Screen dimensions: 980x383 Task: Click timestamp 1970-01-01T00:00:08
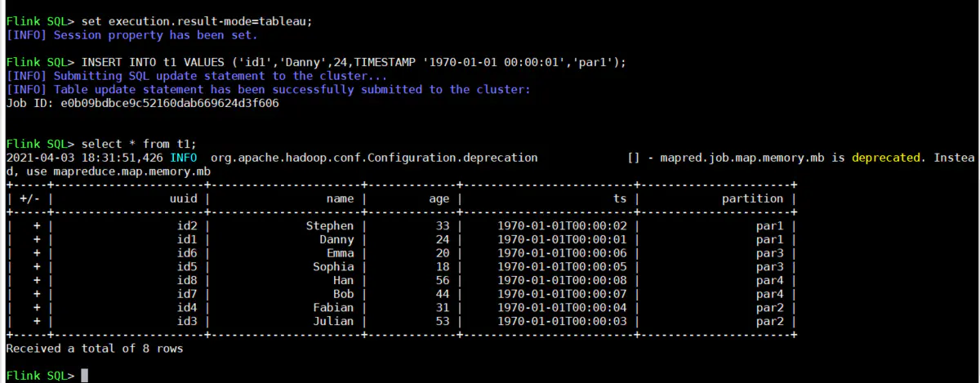562,280
